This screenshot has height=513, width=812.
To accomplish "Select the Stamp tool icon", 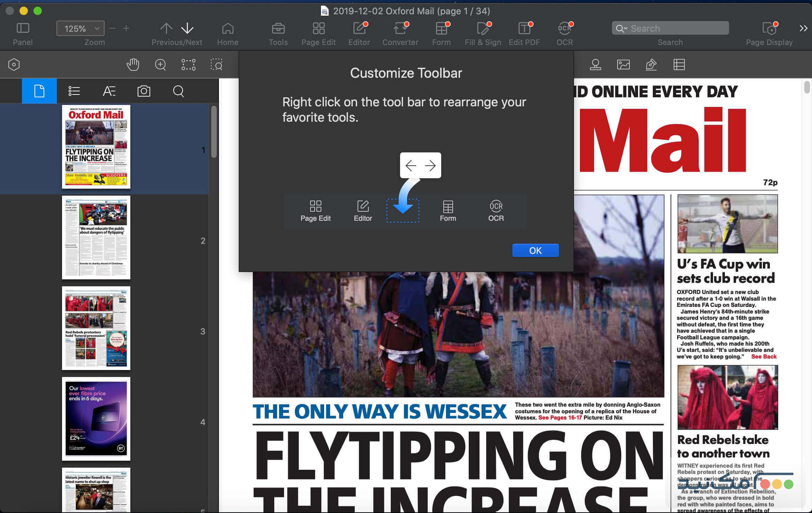I will click(x=595, y=65).
